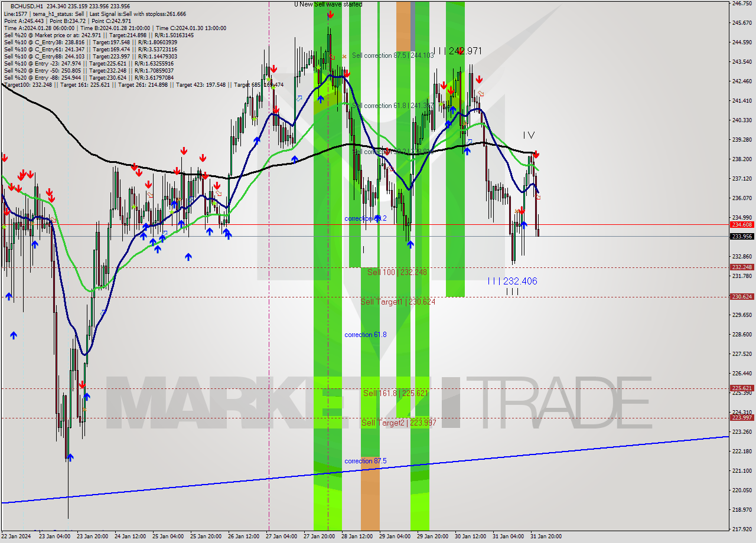Select the blue 'correction 61.8' label

point(366,335)
